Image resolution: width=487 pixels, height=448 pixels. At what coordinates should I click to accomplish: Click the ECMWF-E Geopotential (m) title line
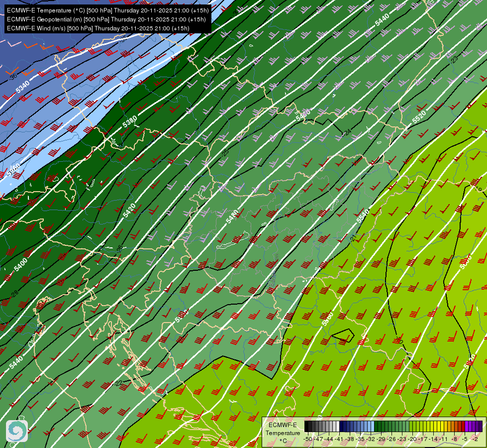106,19
